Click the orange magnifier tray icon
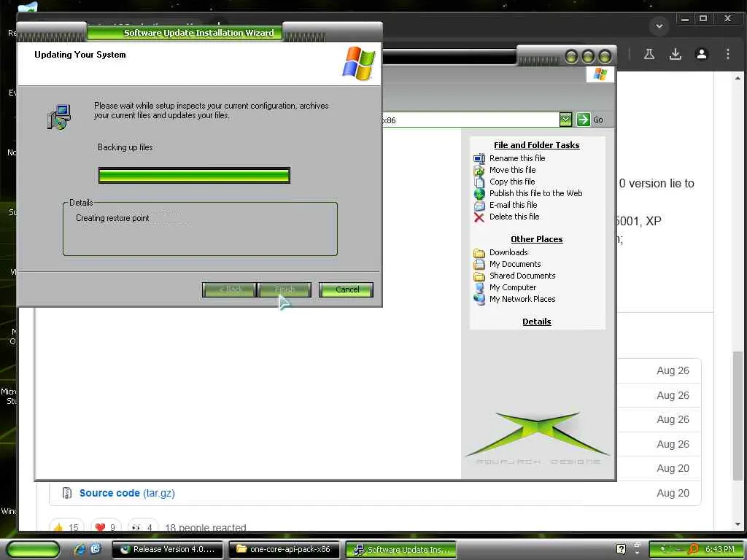This screenshot has height=560, width=747. pyautogui.click(x=694, y=549)
